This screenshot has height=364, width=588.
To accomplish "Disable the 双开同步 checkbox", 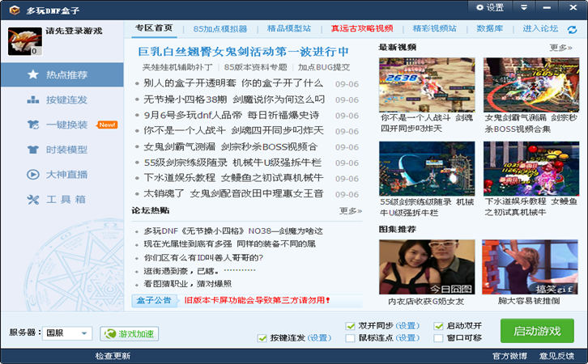I will pyautogui.click(x=350, y=325).
